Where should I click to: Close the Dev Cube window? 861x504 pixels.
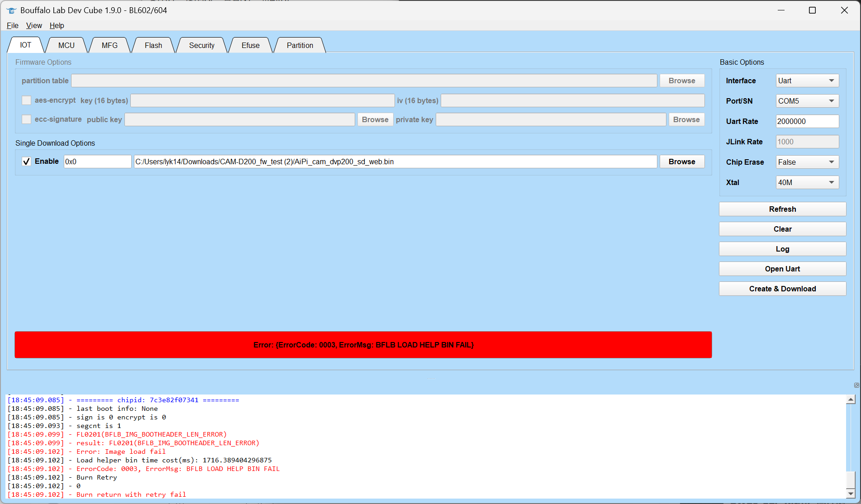tap(844, 10)
